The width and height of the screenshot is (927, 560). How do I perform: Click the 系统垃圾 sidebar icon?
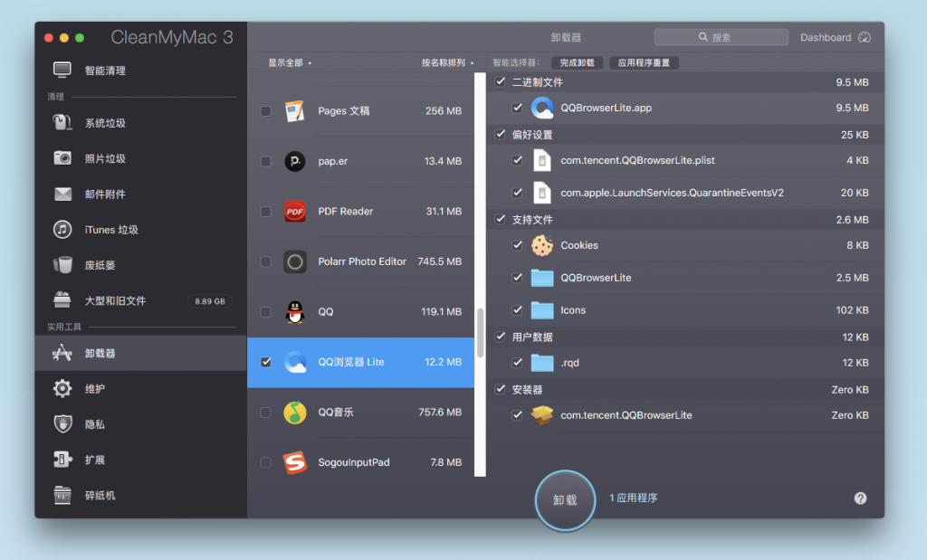click(62, 123)
